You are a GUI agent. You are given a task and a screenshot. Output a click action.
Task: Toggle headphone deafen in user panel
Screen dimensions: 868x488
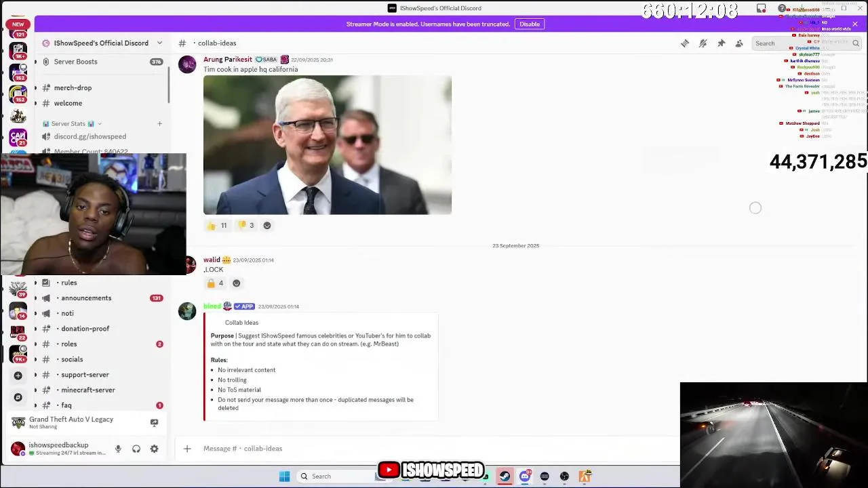[136, 449]
